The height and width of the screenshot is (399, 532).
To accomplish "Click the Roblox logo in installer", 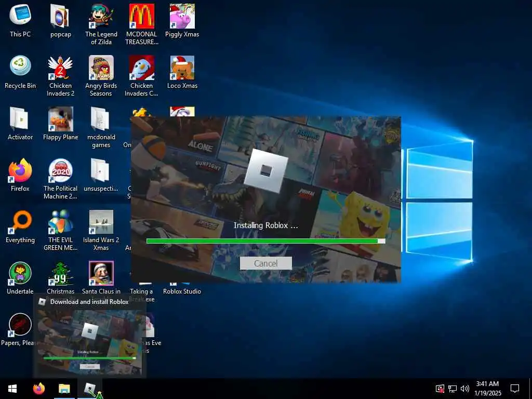I will [x=265, y=170].
